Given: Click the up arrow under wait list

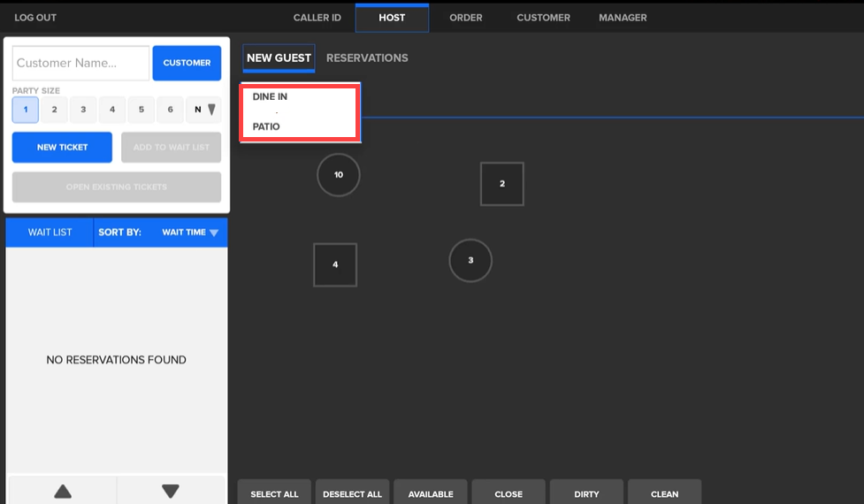Looking at the screenshot, I should [x=63, y=491].
